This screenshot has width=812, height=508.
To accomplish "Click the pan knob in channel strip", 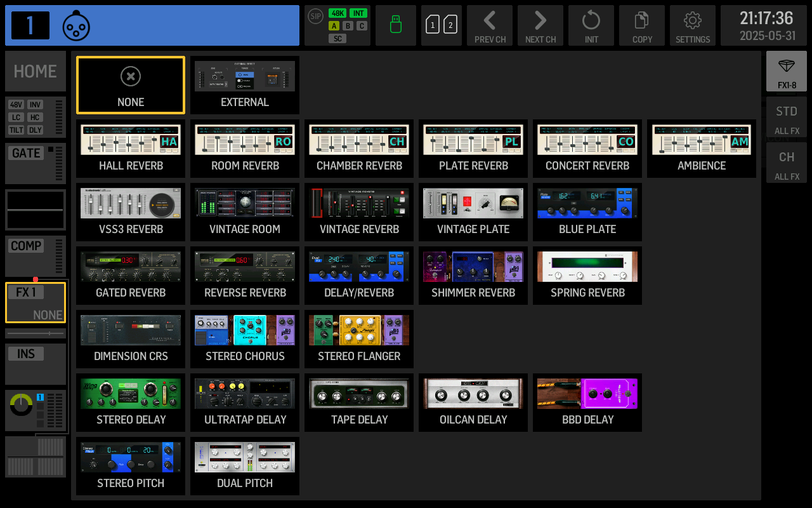I will point(21,404).
